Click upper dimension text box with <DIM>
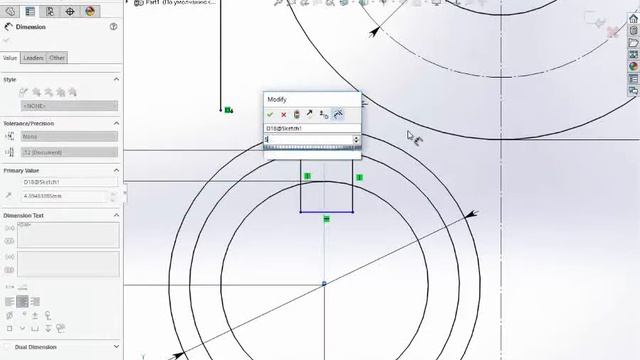Image resolution: width=640 pixels, height=360 pixels. coord(68,235)
